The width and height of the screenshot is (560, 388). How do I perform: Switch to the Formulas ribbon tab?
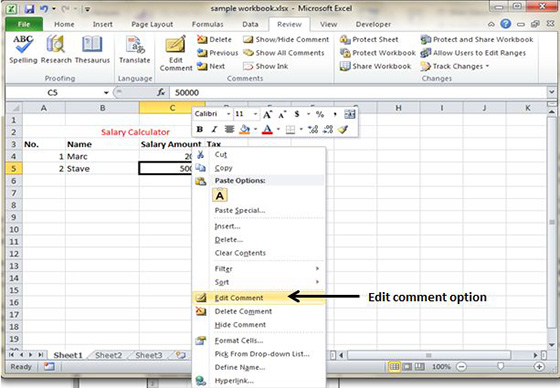208,24
